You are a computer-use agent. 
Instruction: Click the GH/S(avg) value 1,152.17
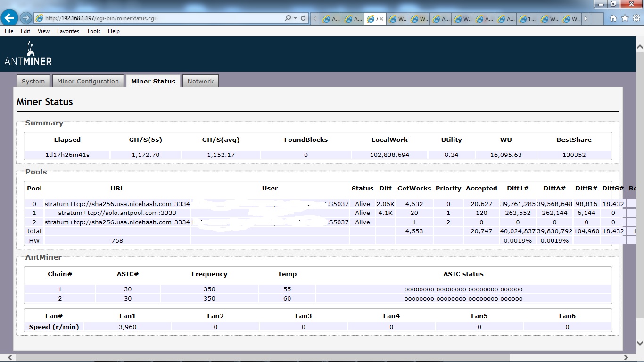[220, 155]
